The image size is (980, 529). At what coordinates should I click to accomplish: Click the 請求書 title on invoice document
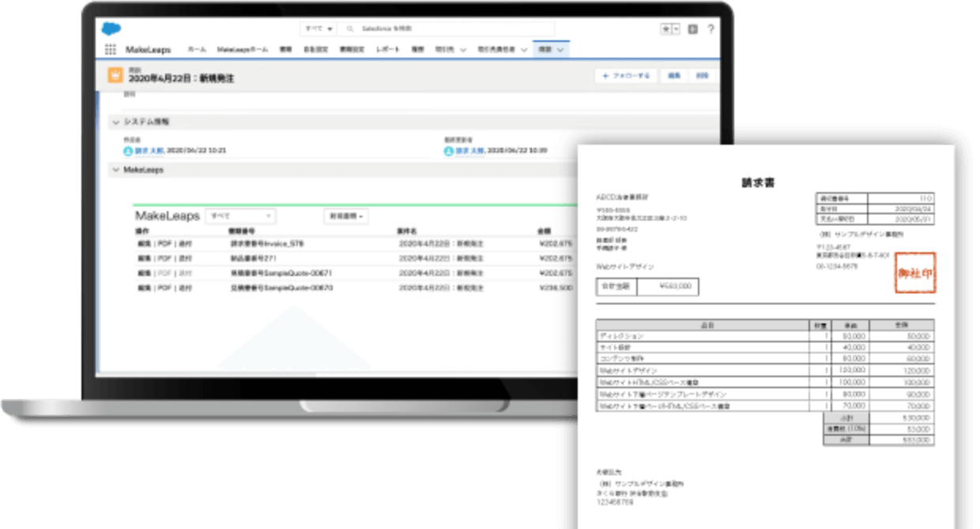tap(758, 183)
